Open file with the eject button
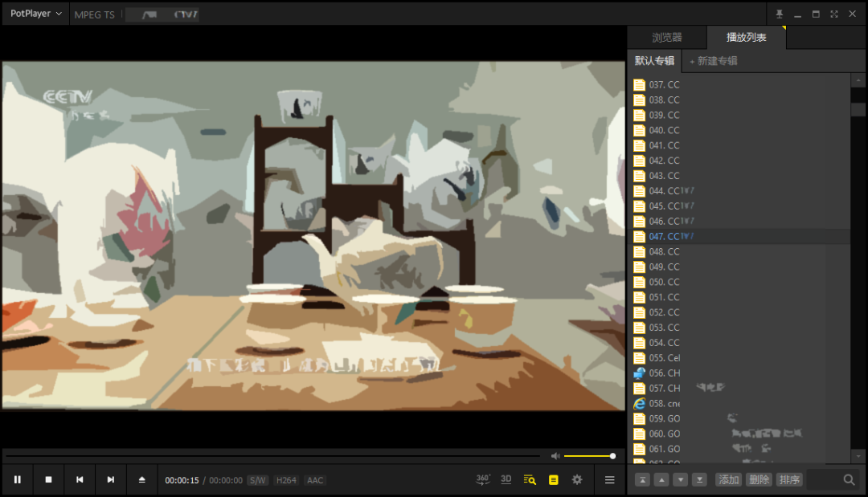Image resolution: width=868 pixels, height=497 pixels. tap(141, 480)
